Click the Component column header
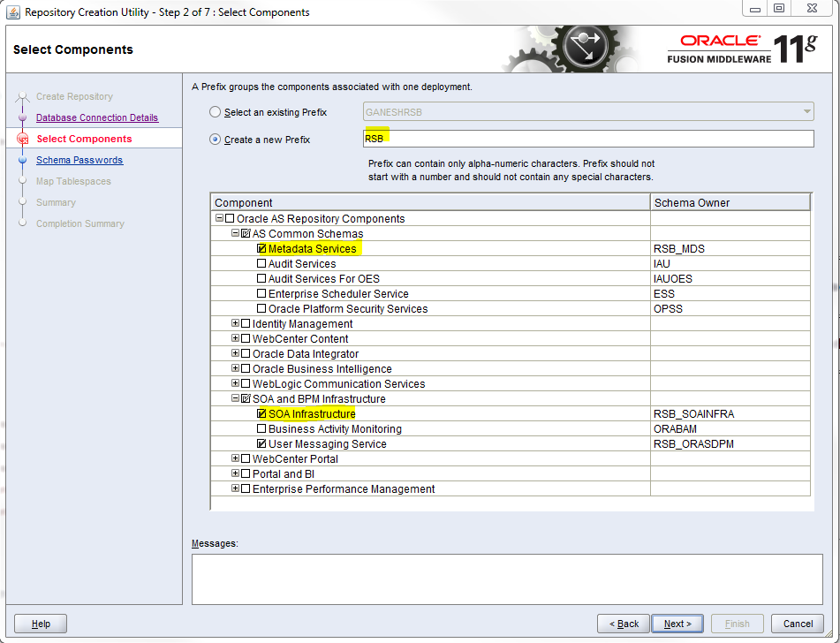This screenshot has height=643, width=840. [x=430, y=202]
